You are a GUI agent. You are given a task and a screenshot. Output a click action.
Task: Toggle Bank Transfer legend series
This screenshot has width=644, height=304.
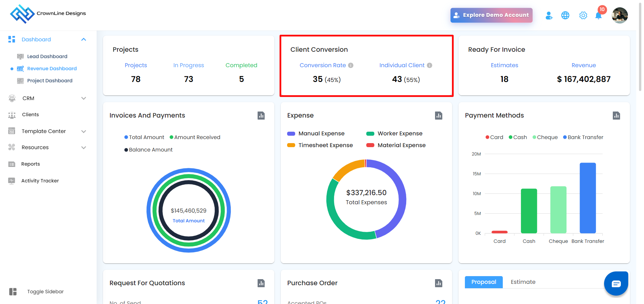click(583, 137)
